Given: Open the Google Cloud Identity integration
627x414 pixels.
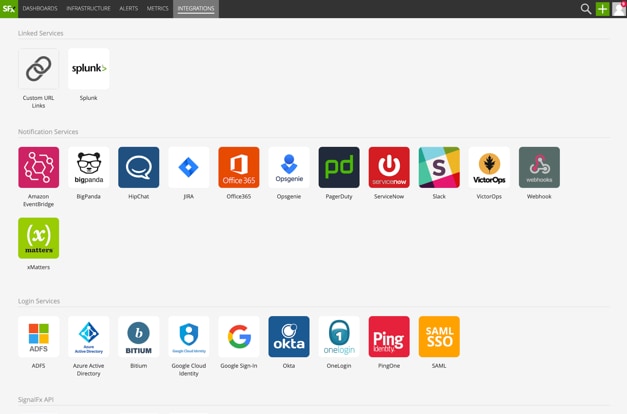Looking at the screenshot, I should pos(189,337).
